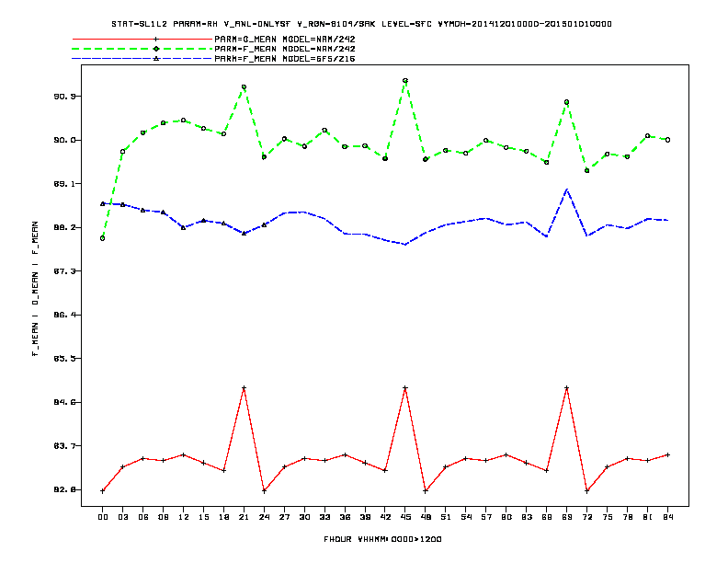
Task: Click the x-axis tick label 00
Action: tap(103, 517)
